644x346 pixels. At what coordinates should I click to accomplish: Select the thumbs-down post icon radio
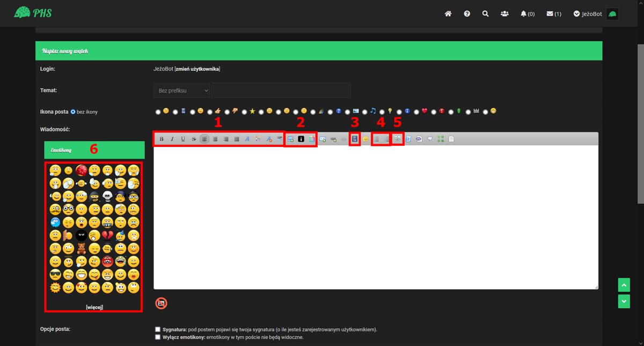227,112
